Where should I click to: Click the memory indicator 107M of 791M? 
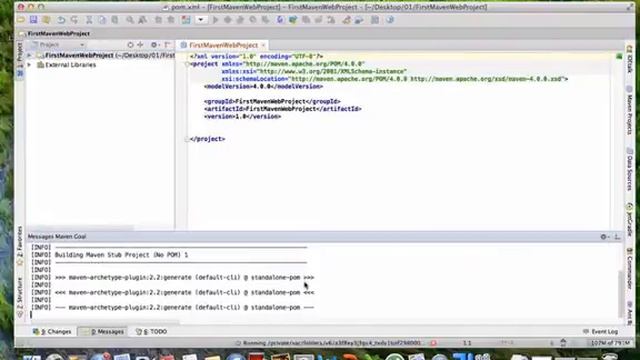click(x=610, y=343)
